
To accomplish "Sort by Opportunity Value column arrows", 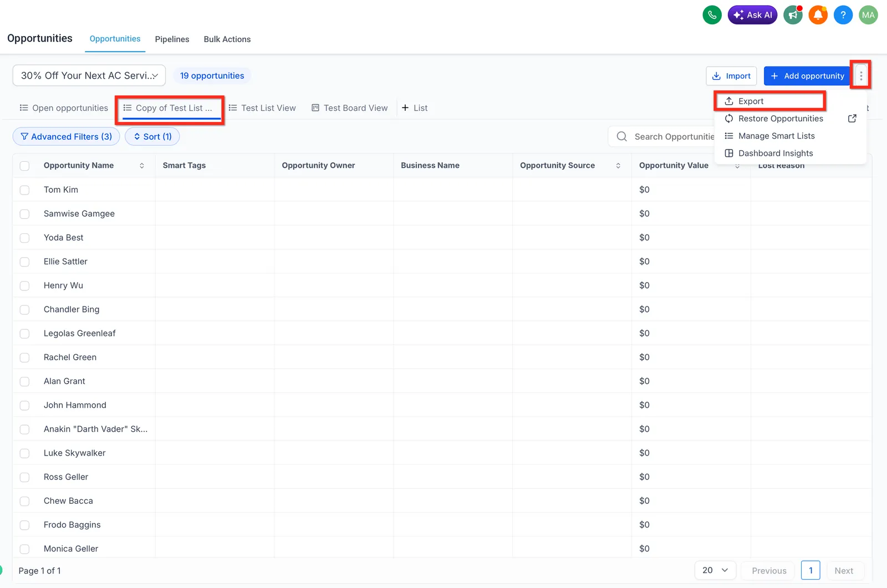I will (x=737, y=166).
